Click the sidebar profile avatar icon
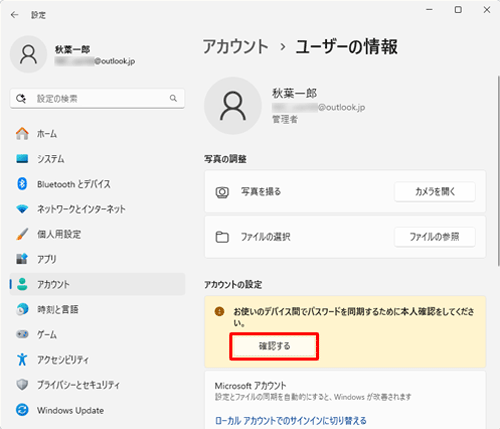This screenshot has height=429, width=500. [28, 54]
